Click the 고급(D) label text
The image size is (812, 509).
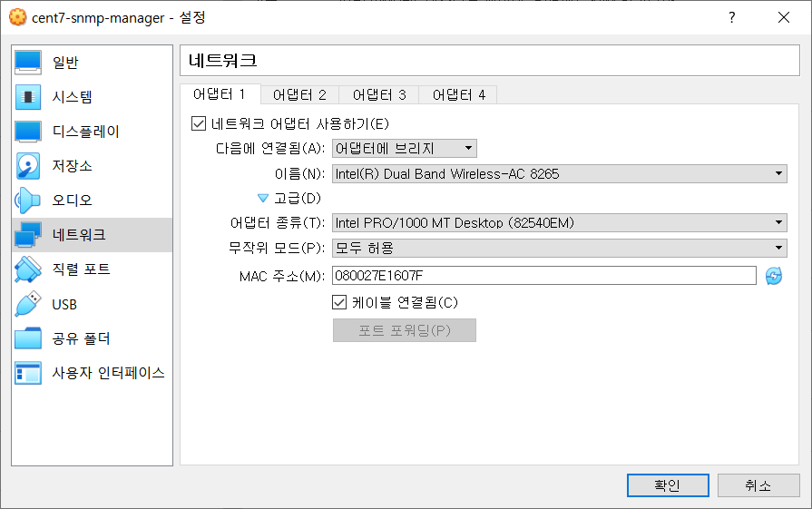[298, 199]
